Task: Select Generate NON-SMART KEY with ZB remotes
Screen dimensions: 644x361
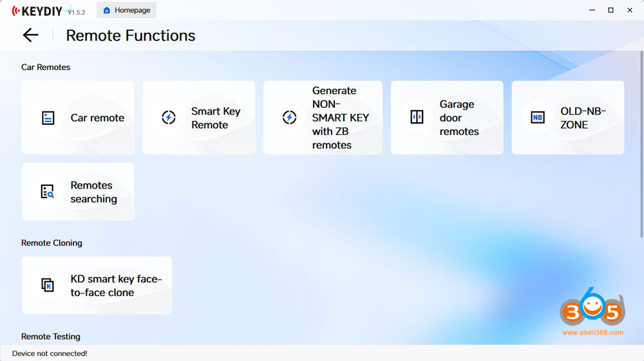Action: [x=340, y=118]
